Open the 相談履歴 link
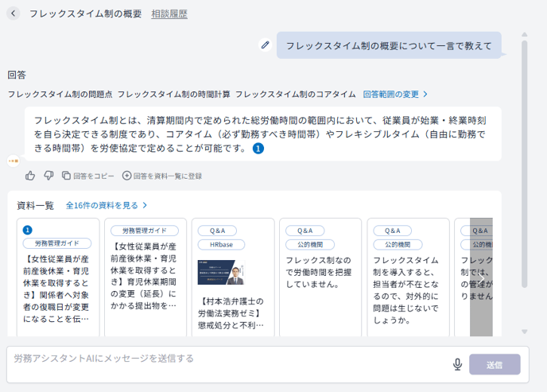This screenshot has height=392, width=547. point(169,14)
